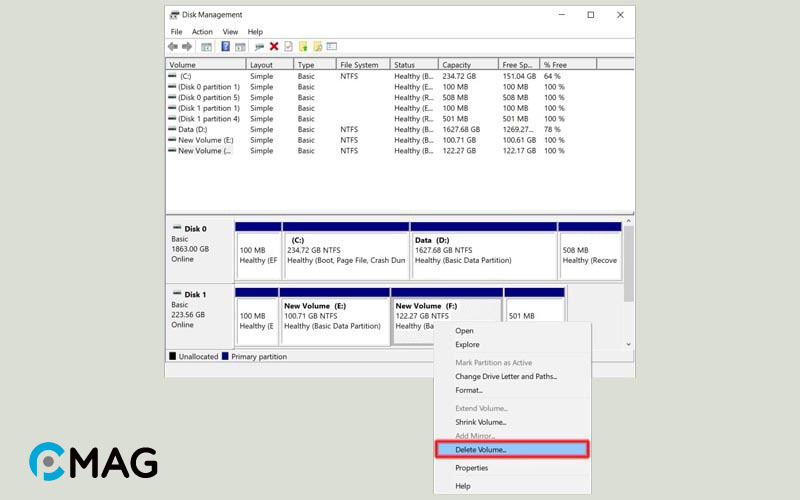Sort by the Free Space column header
Image resolution: width=800 pixels, height=500 pixels.
518,65
